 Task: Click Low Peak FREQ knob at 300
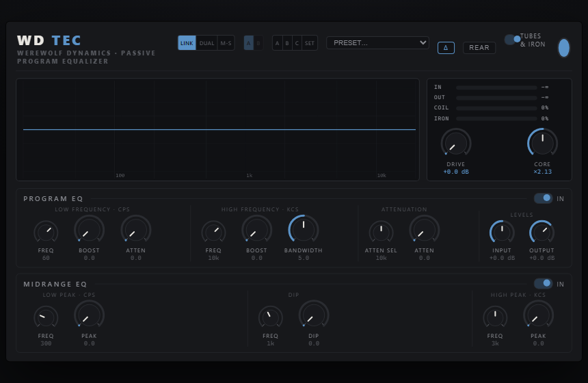(x=46, y=318)
